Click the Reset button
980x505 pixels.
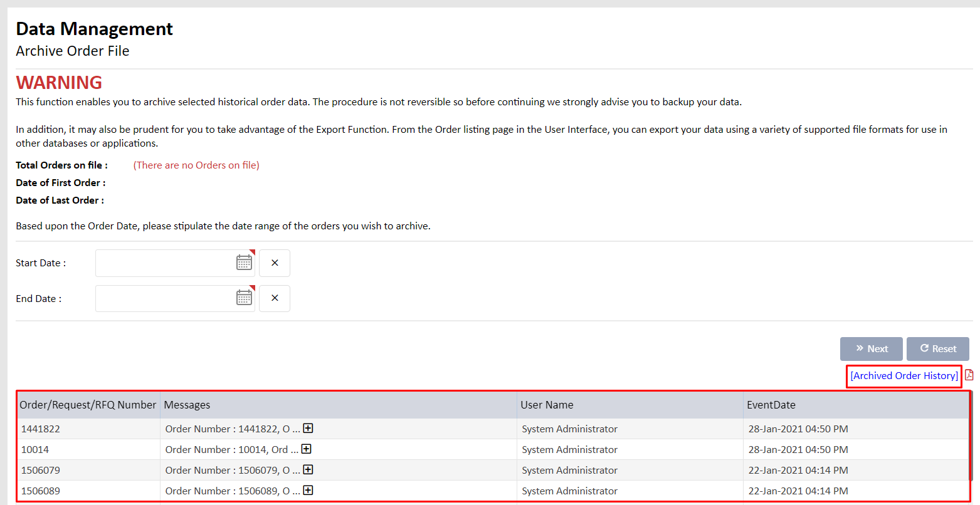(938, 349)
